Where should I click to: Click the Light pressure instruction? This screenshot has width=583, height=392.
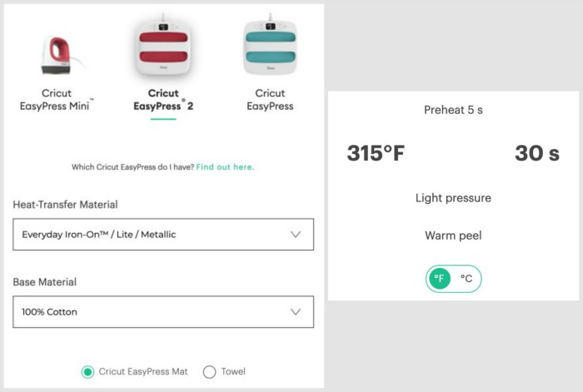coord(453,198)
